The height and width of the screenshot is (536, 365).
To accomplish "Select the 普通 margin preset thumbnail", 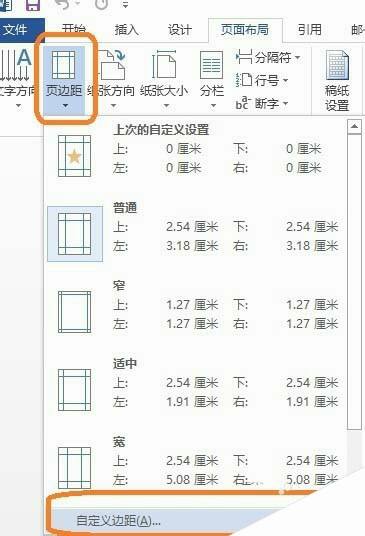I will click(75, 234).
